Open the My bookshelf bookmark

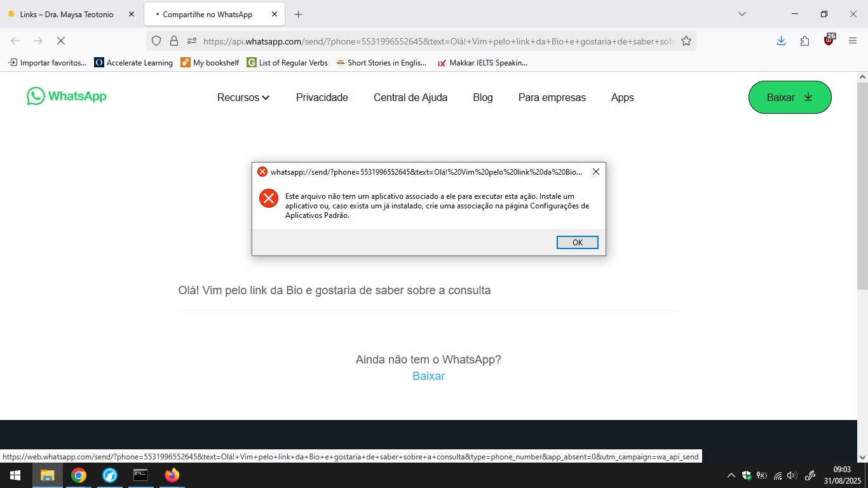click(210, 62)
